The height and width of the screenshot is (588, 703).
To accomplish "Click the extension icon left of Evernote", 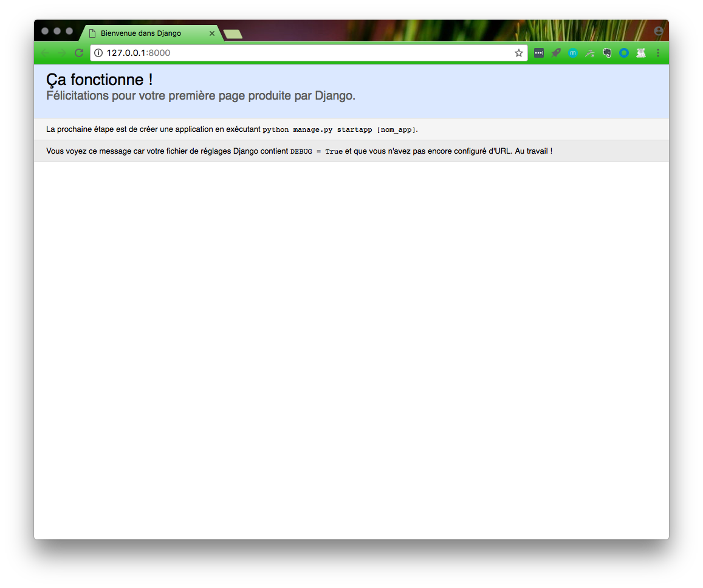I will [589, 53].
